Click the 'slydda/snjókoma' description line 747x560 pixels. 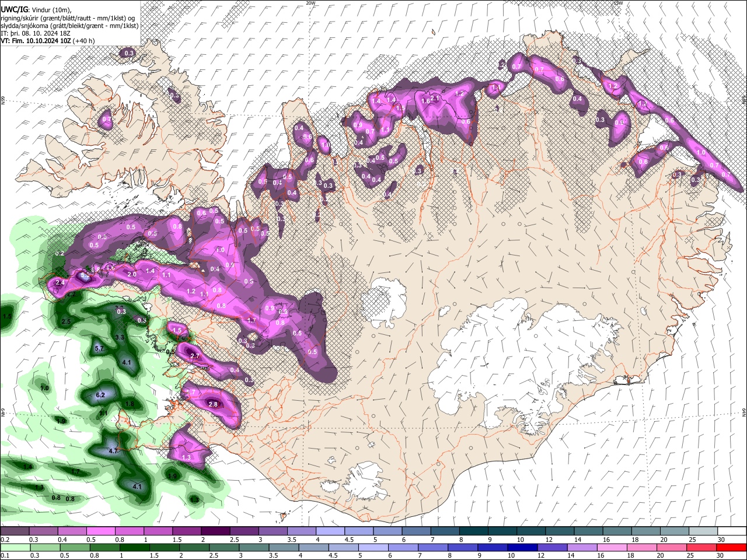pos(69,26)
